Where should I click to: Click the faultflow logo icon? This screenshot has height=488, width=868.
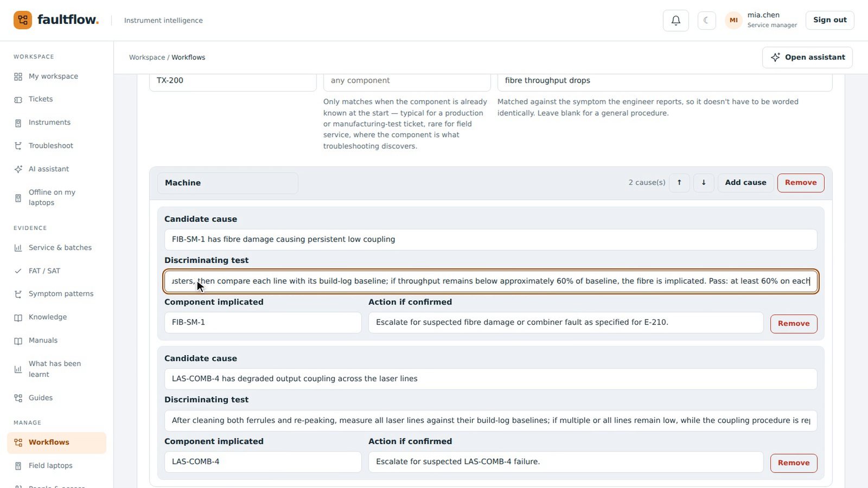tap(23, 20)
